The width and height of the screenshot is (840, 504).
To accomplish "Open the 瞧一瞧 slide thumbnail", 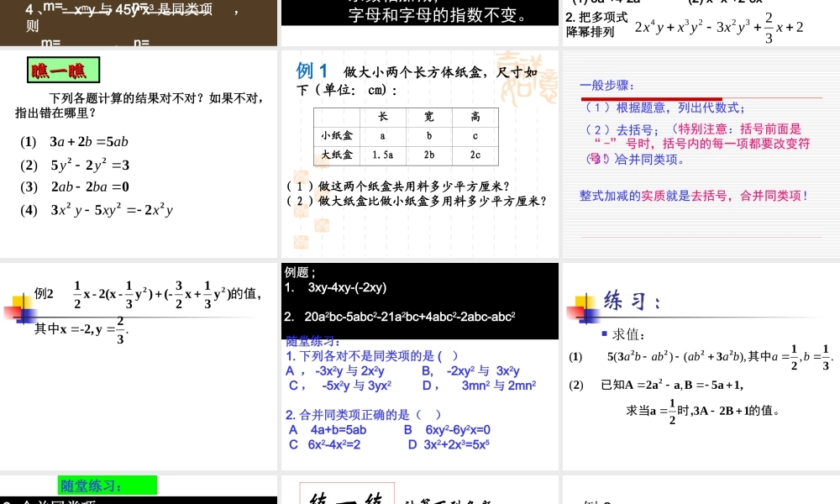I will tap(139, 154).
